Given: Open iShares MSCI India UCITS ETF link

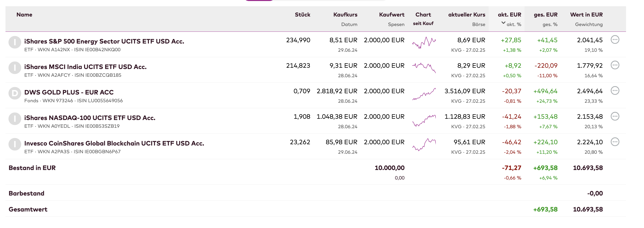Looking at the screenshot, I should pyautogui.click(x=85, y=67).
